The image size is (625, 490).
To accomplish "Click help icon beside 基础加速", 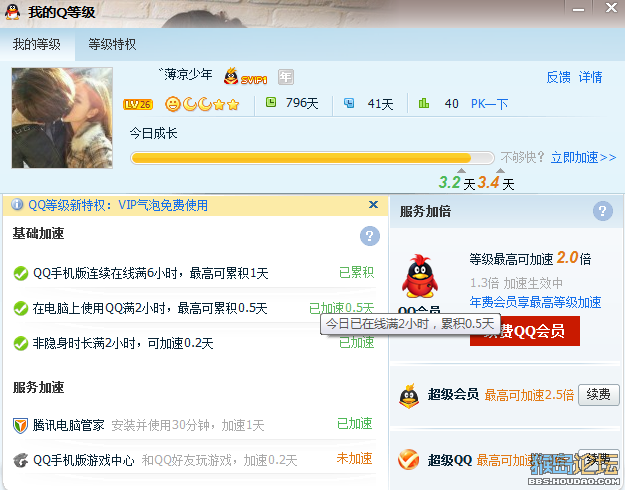I will [369, 236].
